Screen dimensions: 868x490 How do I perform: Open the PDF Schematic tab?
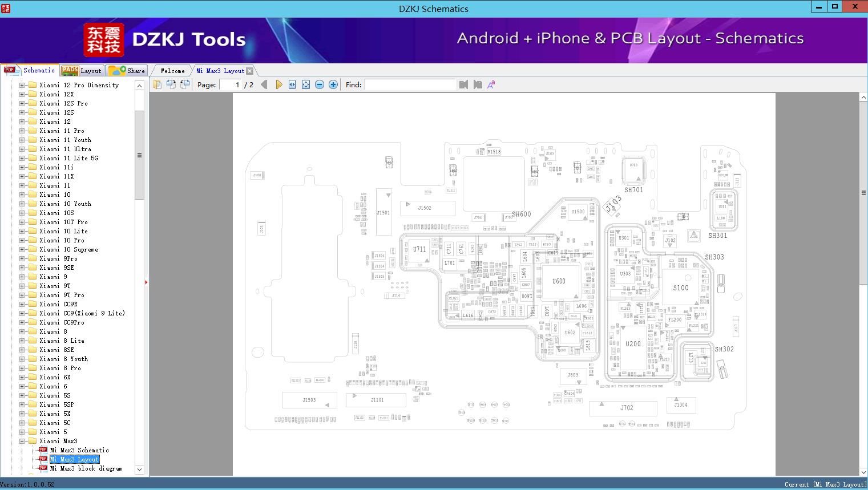[30, 70]
